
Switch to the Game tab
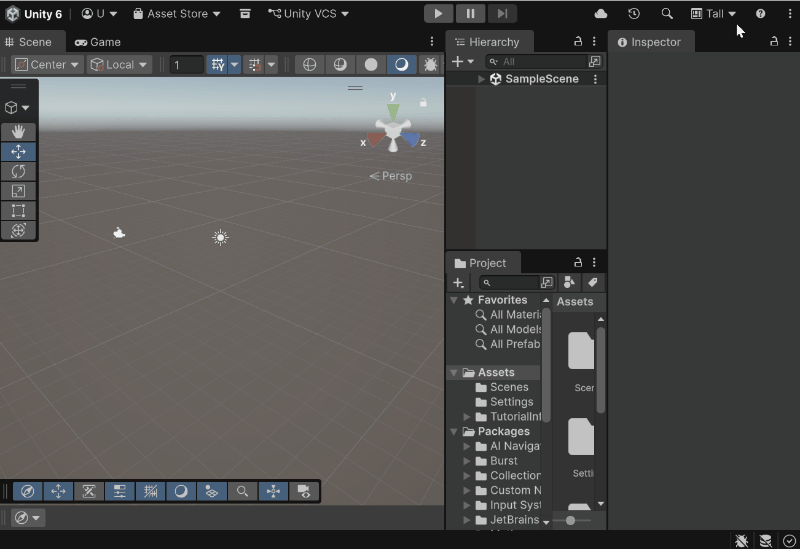click(97, 42)
